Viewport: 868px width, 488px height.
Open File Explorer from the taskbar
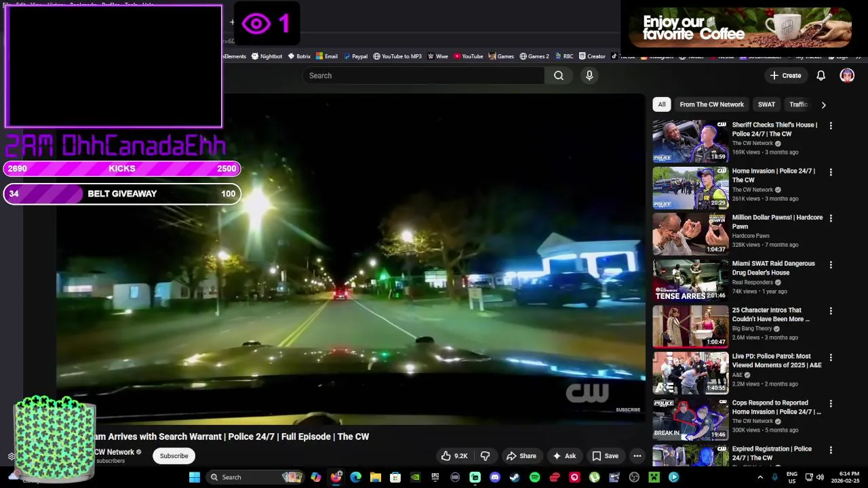tap(376, 477)
